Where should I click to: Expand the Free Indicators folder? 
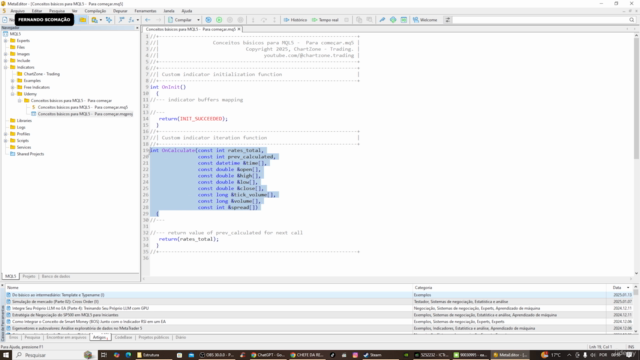tap(13, 87)
